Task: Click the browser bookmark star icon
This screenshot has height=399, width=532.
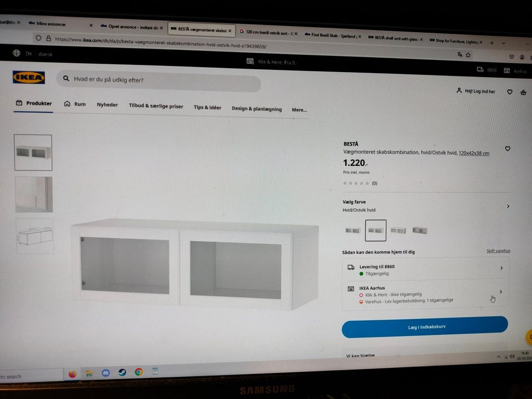Action: tap(468, 55)
